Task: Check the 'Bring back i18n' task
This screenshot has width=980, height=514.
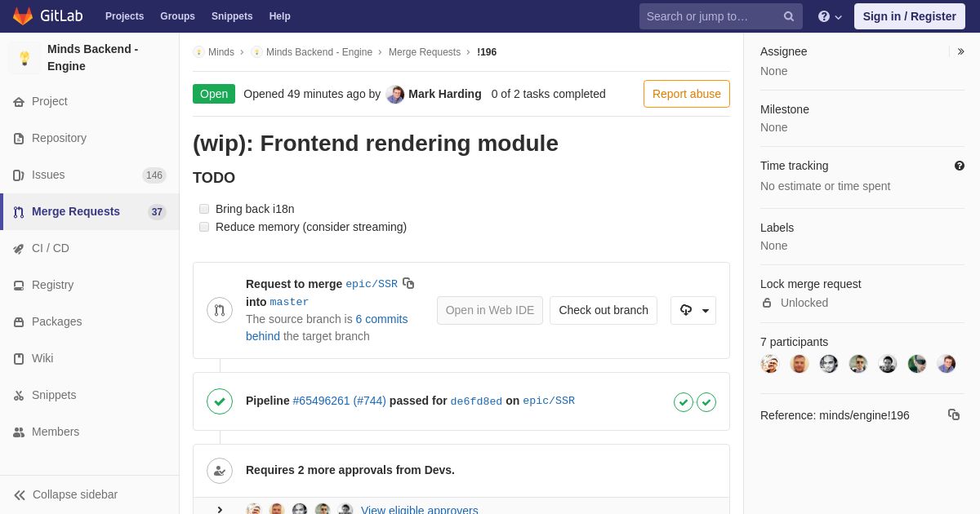Action: click(204, 209)
